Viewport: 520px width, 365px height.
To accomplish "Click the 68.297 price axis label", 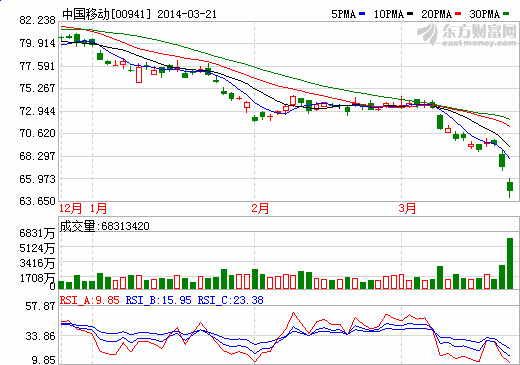I will 37,156.
